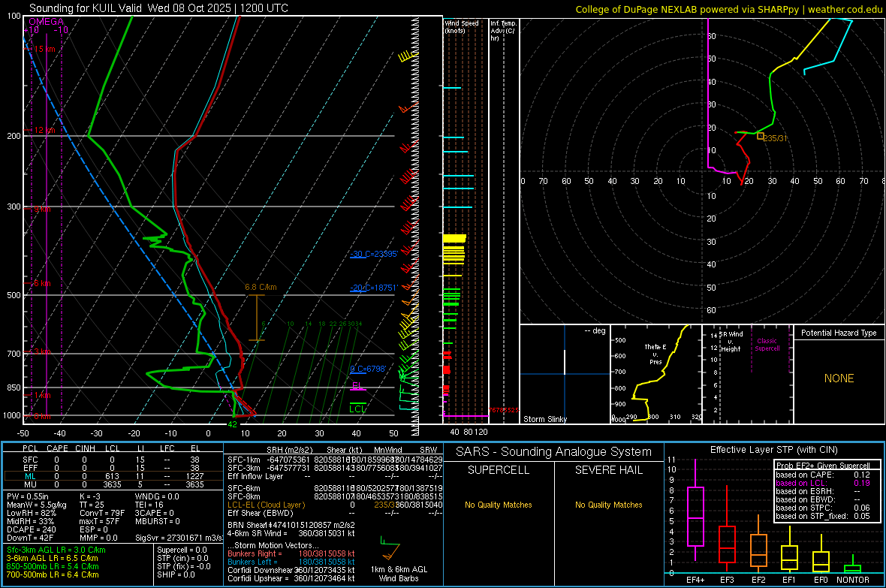Click the Classic Supercell label

(767, 345)
